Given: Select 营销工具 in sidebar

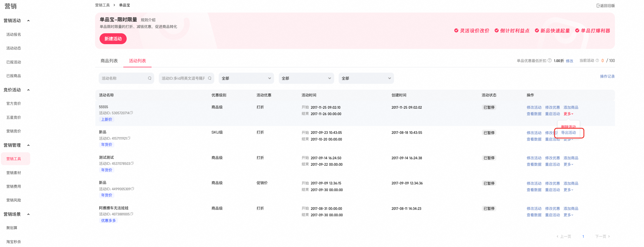Looking at the screenshot, I should click(x=15, y=159).
